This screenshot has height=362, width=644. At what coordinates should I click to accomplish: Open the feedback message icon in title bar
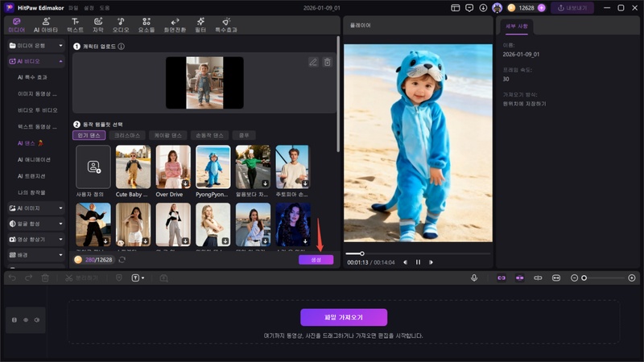click(469, 8)
